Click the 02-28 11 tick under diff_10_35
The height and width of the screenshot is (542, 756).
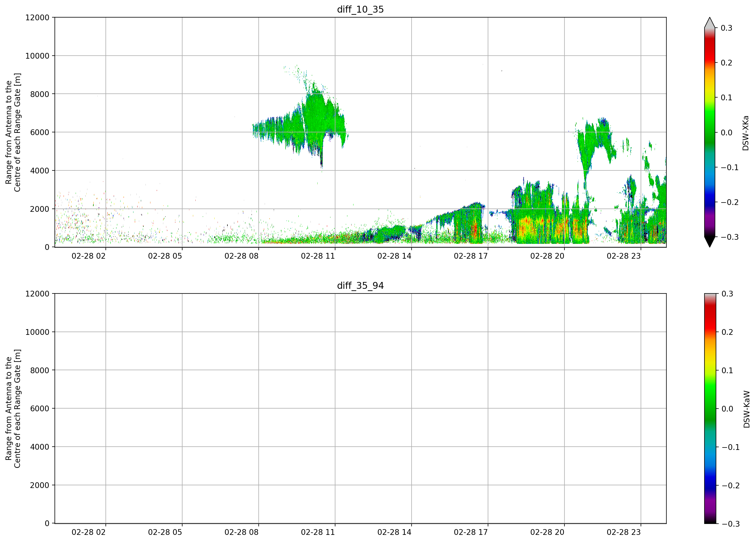point(318,256)
